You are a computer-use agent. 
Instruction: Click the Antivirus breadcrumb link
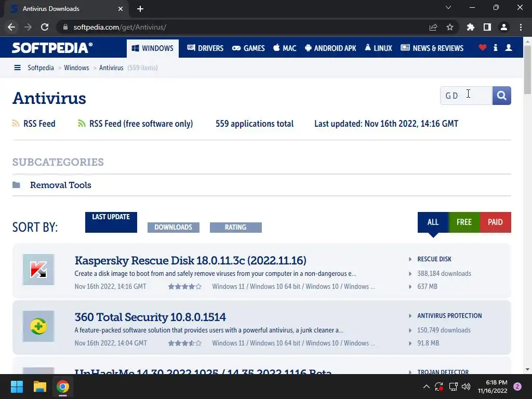point(111,68)
